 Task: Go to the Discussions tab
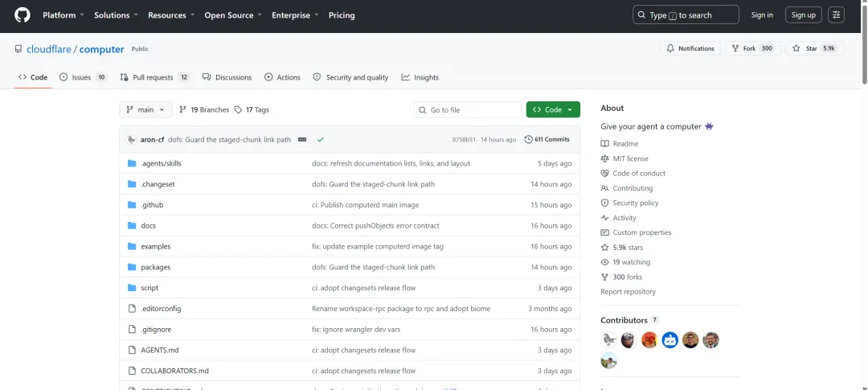[x=227, y=77]
